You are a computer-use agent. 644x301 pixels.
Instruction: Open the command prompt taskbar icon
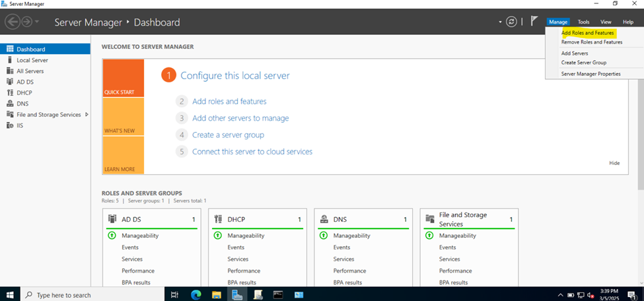(x=279, y=295)
